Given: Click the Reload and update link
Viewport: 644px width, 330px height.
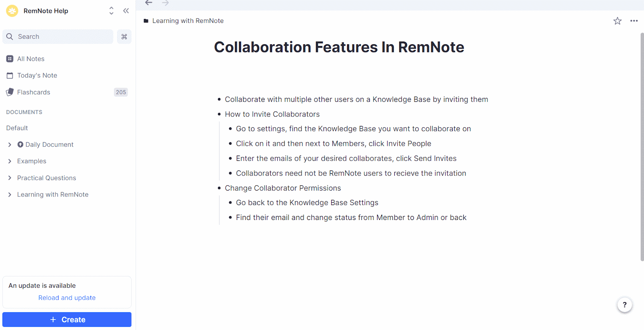Looking at the screenshot, I should pyautogui.click(x=67, y=298).
